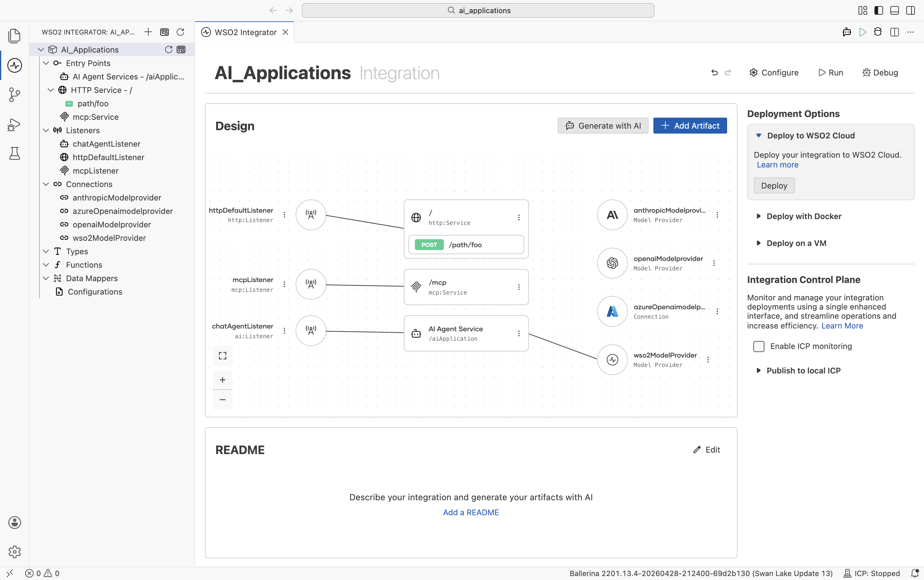The height and width of the screenshot is (580, 924).
Task: Expand Deploy with Docker section
Action: coord(759,216)
